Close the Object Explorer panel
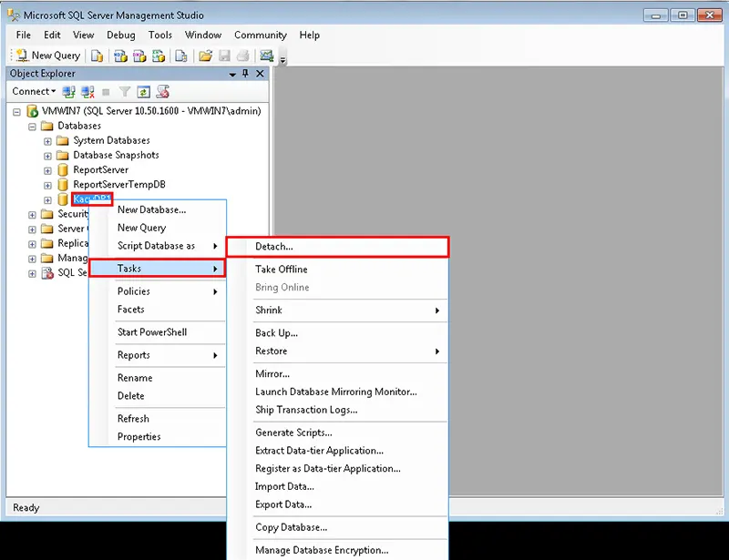This screenshot has height=560, width=729. (x=260, y=74)
